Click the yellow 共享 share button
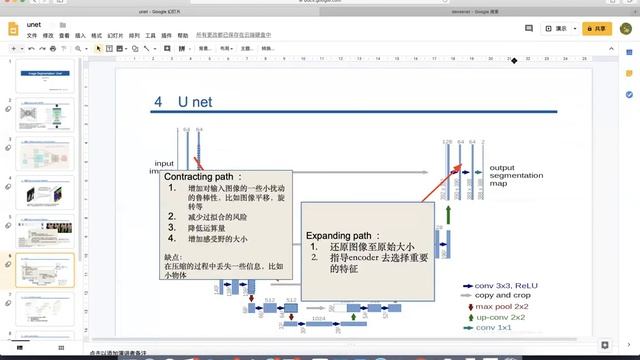 pyautogui.click(x=597, y=29)
